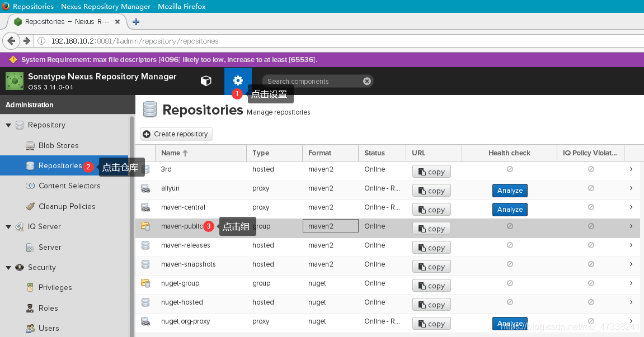The image size is (644, 337).
Task: Click maven-public group folder icon
Action: (145, 226)
